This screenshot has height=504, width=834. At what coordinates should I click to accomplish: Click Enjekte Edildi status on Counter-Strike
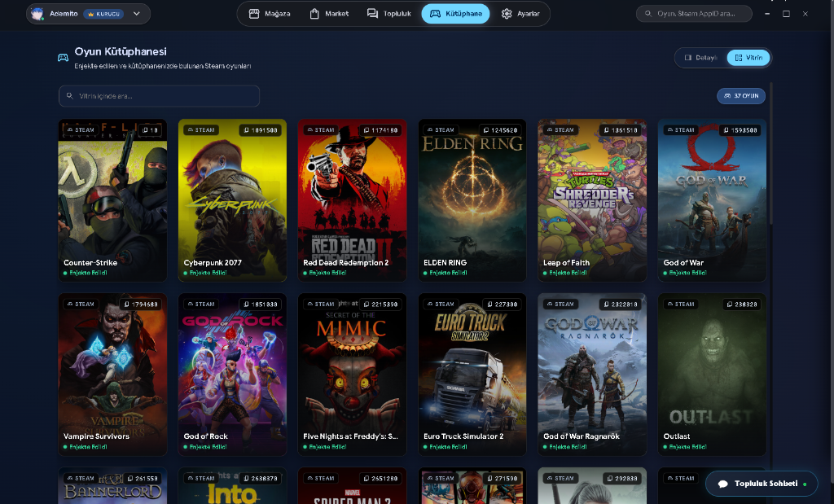point(85,273)
